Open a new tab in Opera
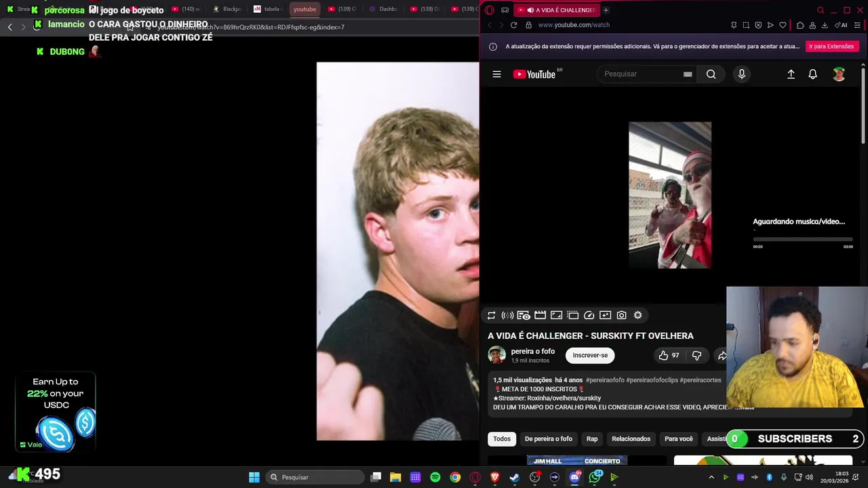Screen dimensions: 868x488 606,10
